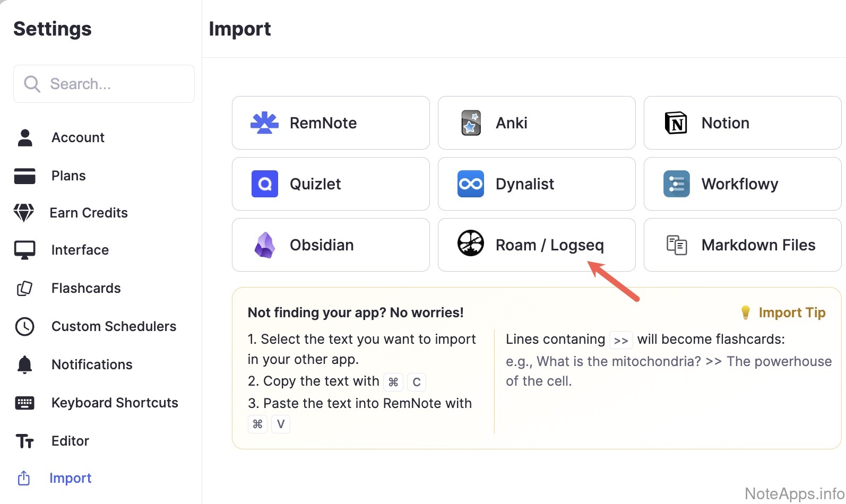Click the Workflowy logo icon
846x504 pixels.
676,184
